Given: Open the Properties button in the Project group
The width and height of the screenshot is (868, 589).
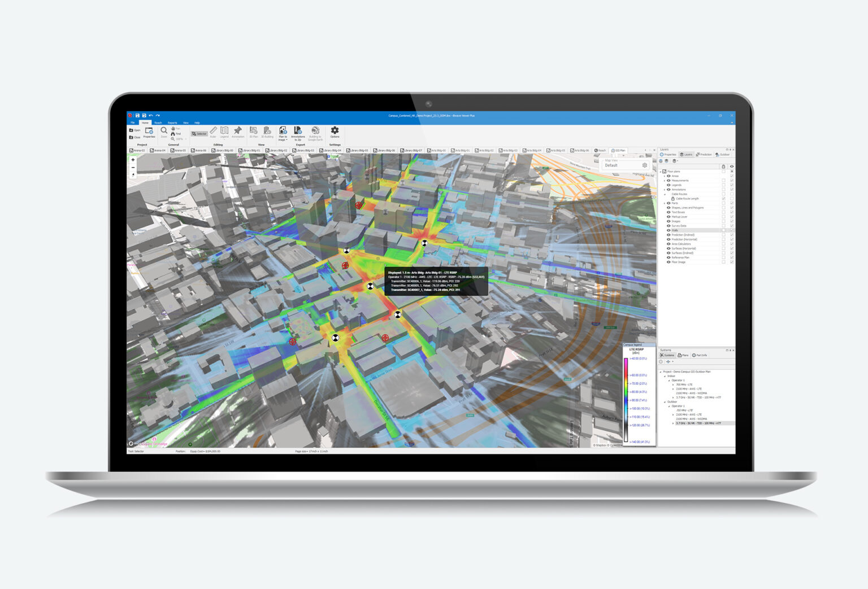Looking at the screenshot, I should click(x=150, y=133).
